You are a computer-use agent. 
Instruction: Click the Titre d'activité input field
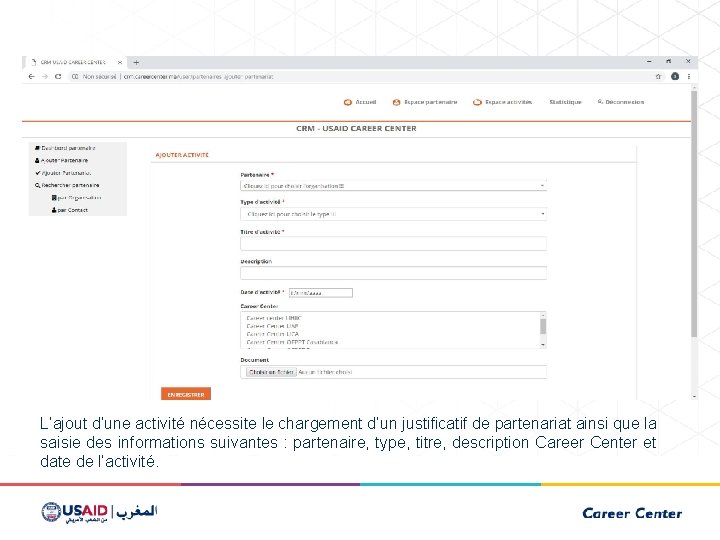tap(394, 244)
